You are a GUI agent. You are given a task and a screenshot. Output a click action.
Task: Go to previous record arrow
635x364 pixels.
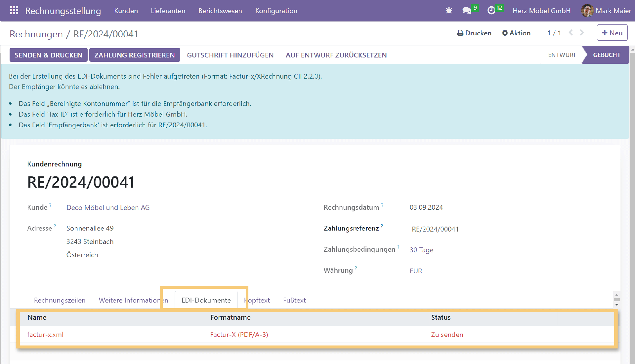click(x=571, y=33)
